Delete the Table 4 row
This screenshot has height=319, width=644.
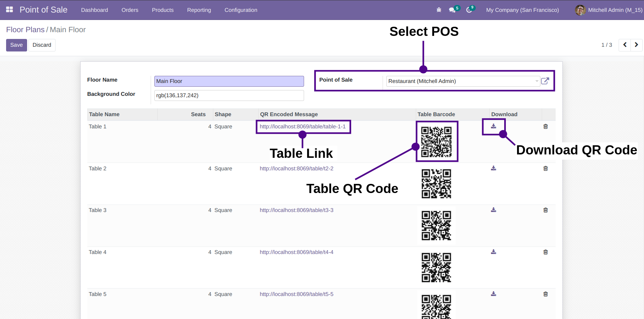coord(545,252)
